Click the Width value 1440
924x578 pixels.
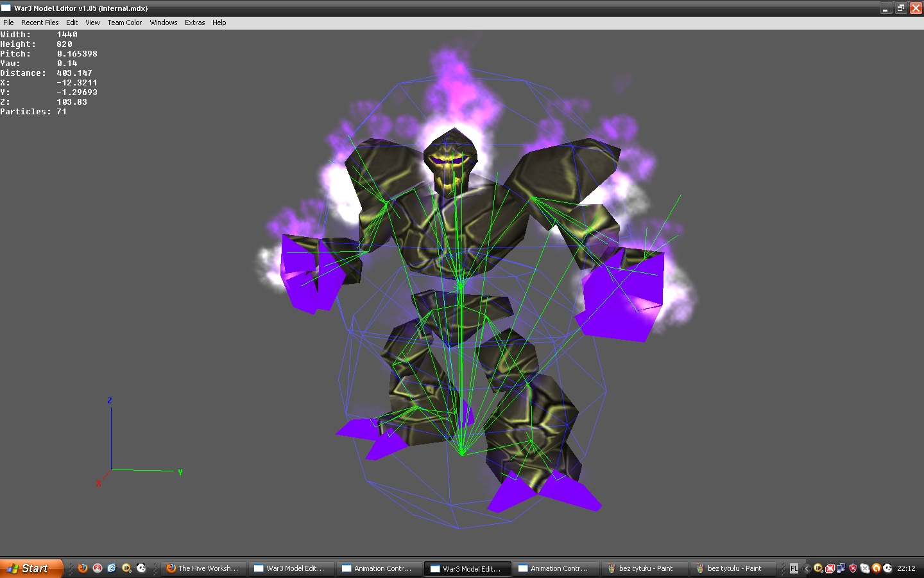point(67,35)
